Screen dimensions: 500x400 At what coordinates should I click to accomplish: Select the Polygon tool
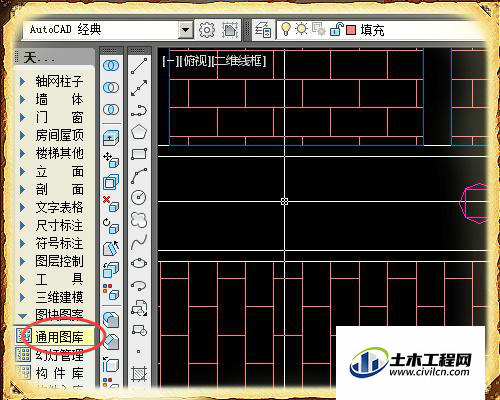point(139,132)
